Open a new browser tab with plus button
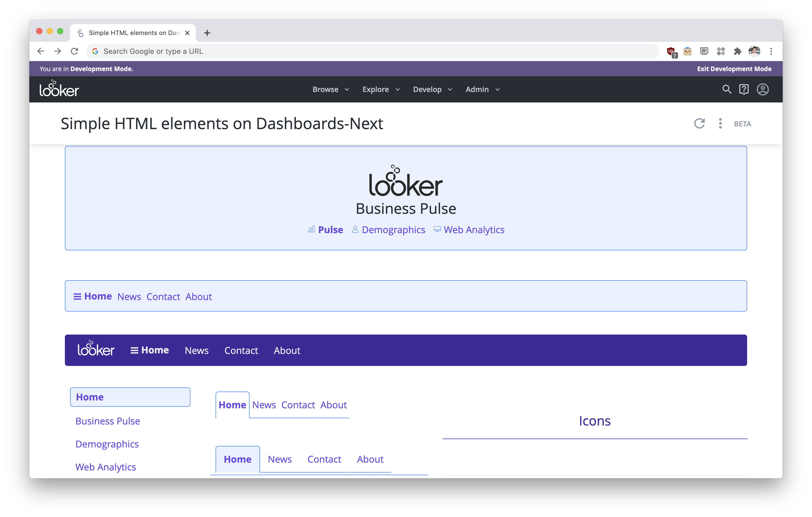The height and width of the screenshot is (517, 812). 207,33
